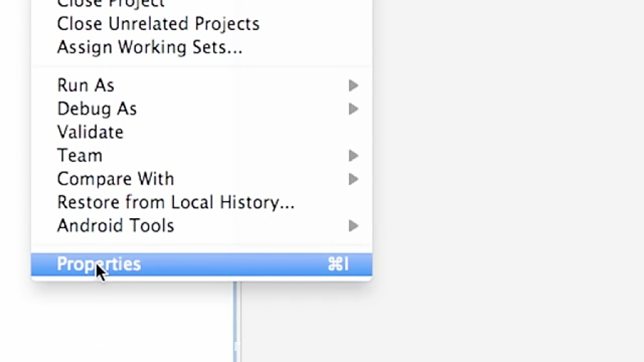Expand the Team submenu arrow
This screenshot has height=362, width=644.
click(353, 155)
